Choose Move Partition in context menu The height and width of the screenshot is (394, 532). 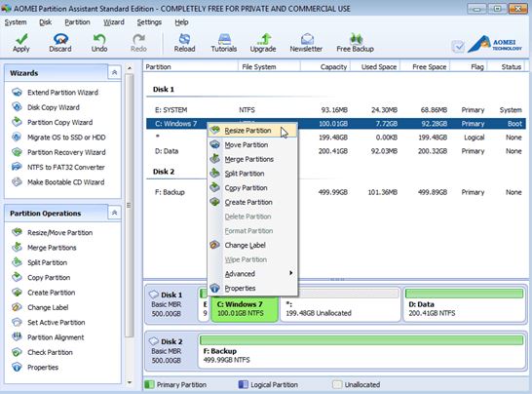point(252,144)
